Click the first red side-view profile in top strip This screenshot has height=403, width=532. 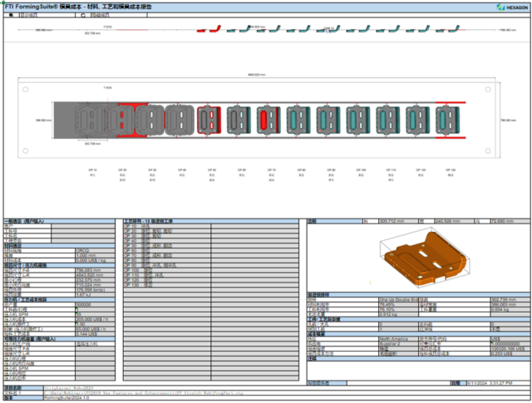201,31
